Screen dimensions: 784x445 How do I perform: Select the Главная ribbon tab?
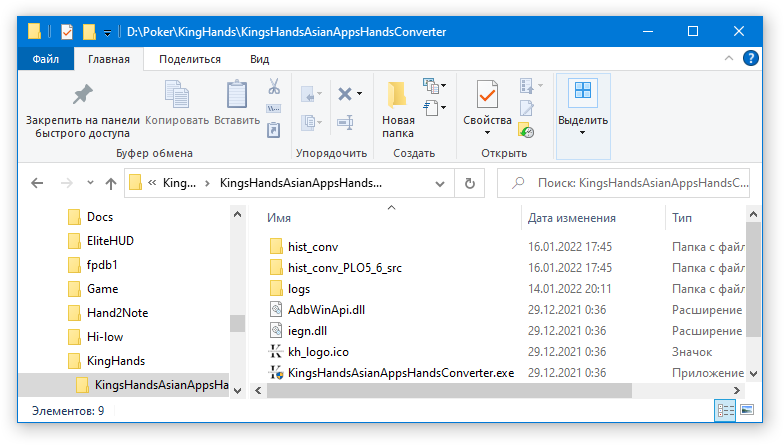point(108,59)
